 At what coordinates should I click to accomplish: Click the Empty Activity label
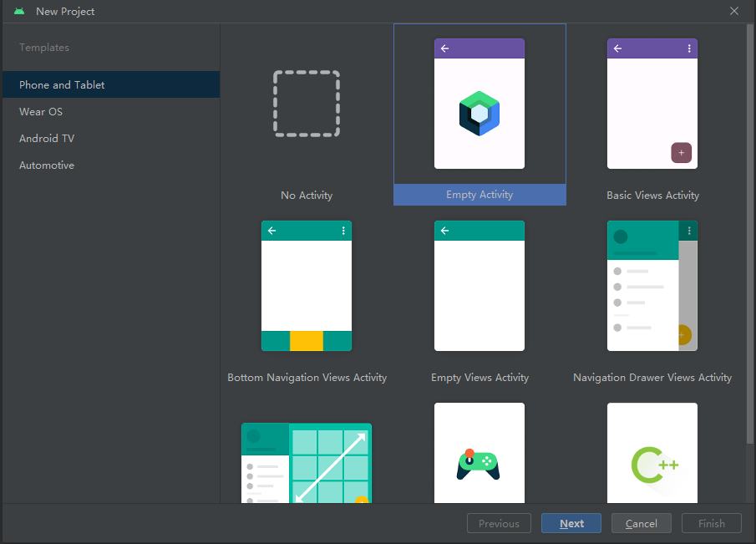(x=479, y=195)
